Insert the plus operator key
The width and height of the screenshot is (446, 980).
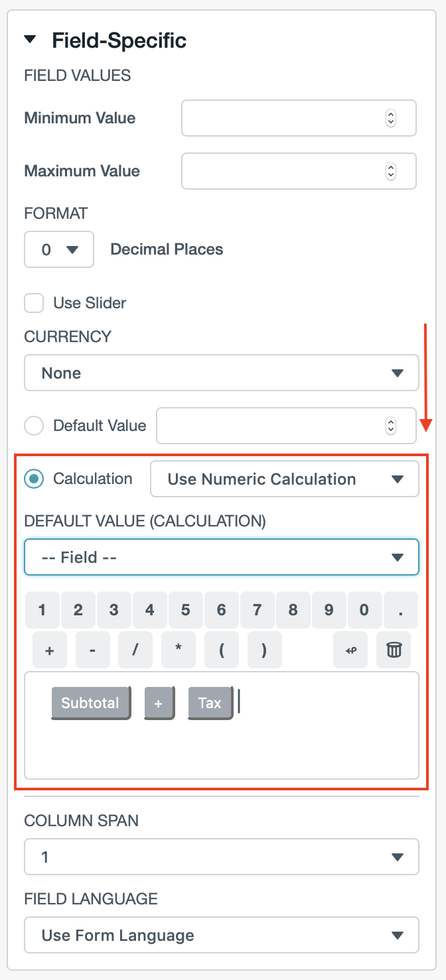click(49, 650)
